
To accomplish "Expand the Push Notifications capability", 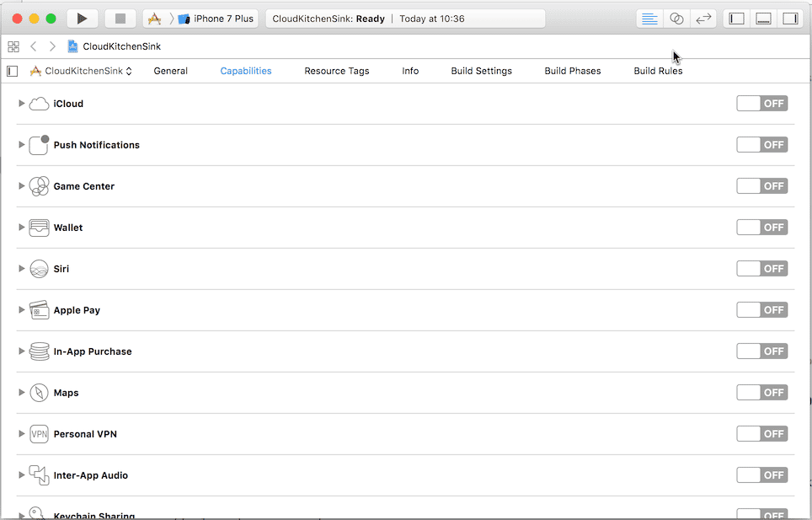I will click(21, 144).
